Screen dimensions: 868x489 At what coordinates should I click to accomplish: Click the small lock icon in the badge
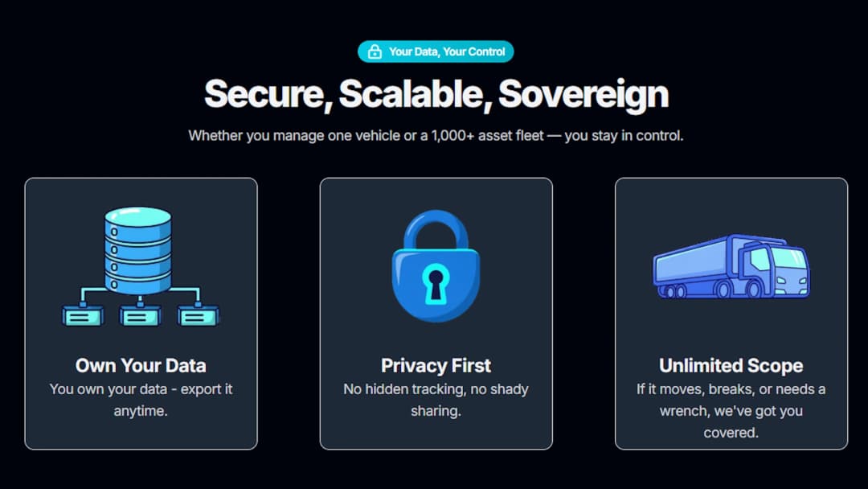(375, 52)
